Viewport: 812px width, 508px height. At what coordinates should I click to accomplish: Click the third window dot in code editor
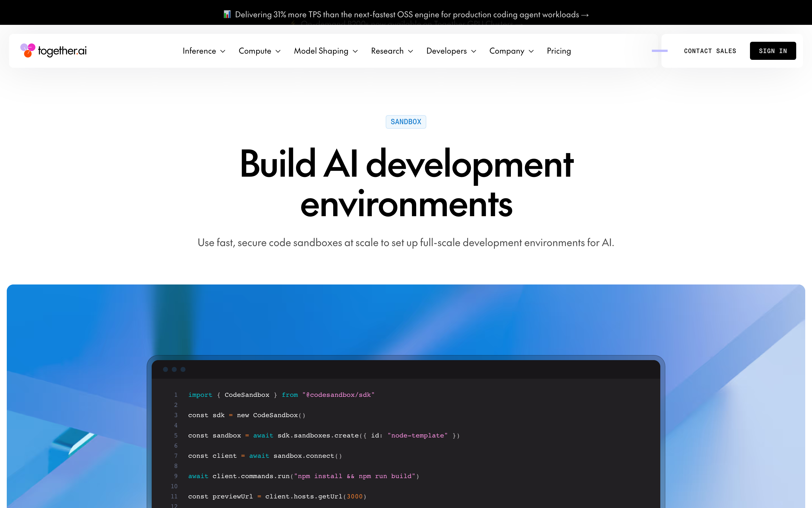(x=183, y=369)
